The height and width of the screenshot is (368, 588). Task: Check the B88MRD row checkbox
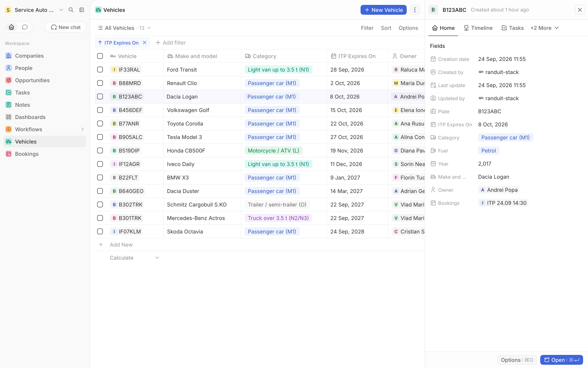click(100, 83)
